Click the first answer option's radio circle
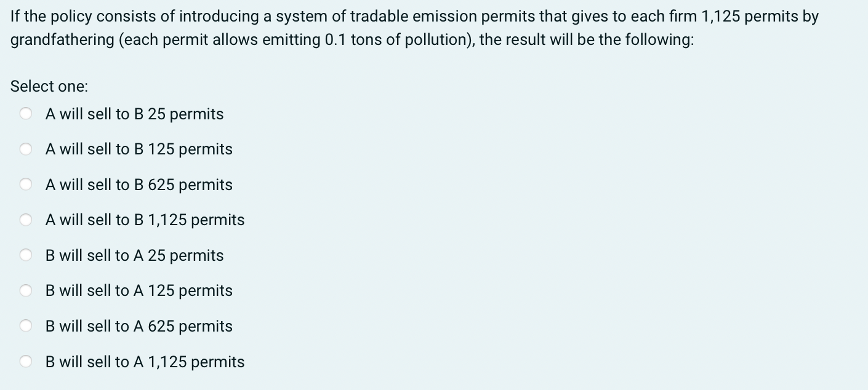 pos(26,113)
